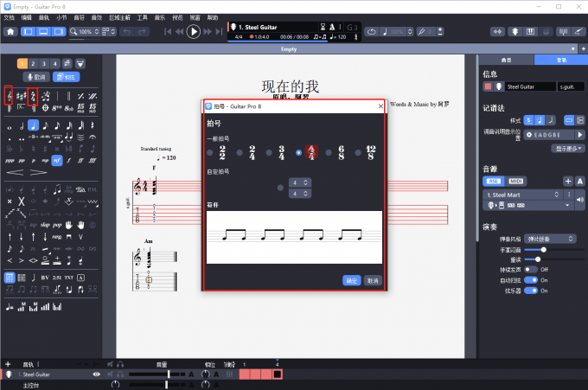This screenshot has height=390, width=588.
Task: Click the 歌词 lyrics button
Action: coord(36,77)
